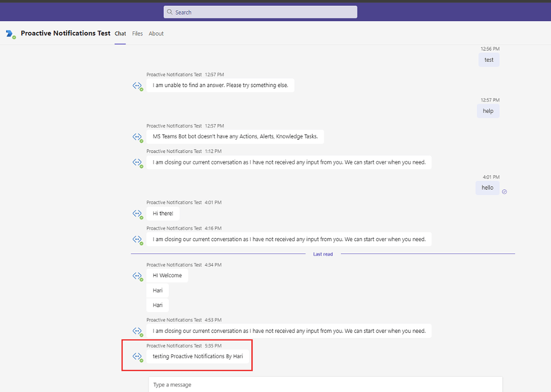Switch to the Files tab
This screenshot has height=392, width=551.
(x=137, y=33)
